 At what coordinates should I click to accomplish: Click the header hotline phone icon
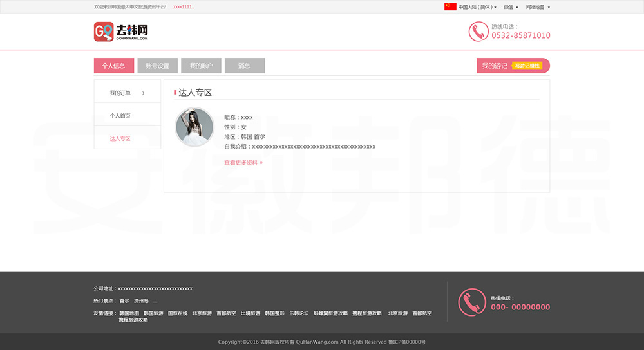[x=478, y=32]
